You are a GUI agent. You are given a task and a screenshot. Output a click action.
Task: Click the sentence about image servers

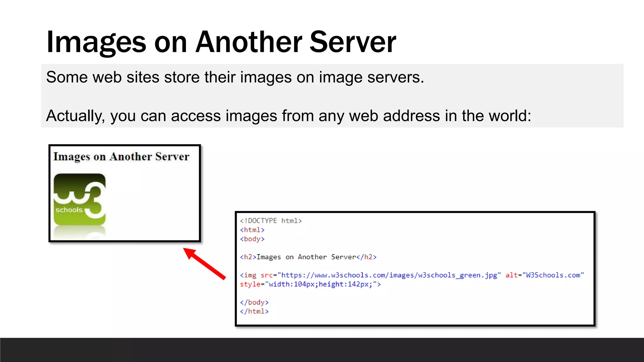point(235,77)
